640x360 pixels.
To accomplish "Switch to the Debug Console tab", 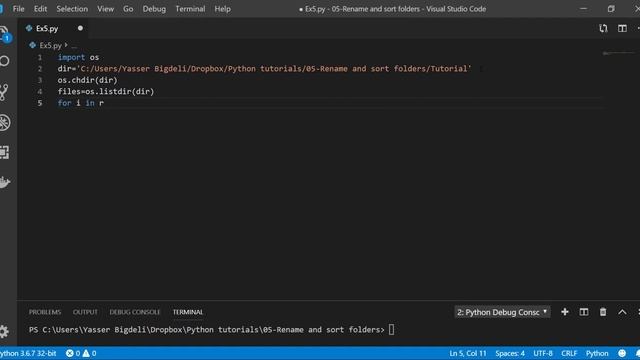I will [x=134, y=312].
